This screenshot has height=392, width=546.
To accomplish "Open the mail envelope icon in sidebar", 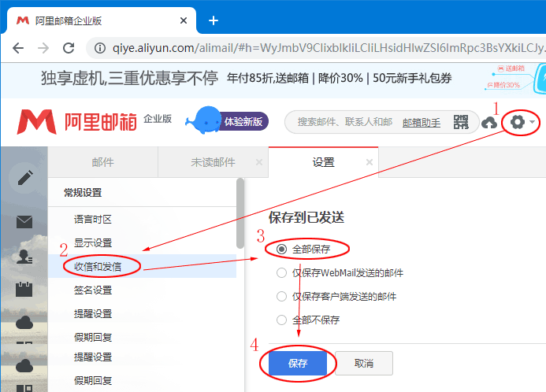I will (24, 222).
